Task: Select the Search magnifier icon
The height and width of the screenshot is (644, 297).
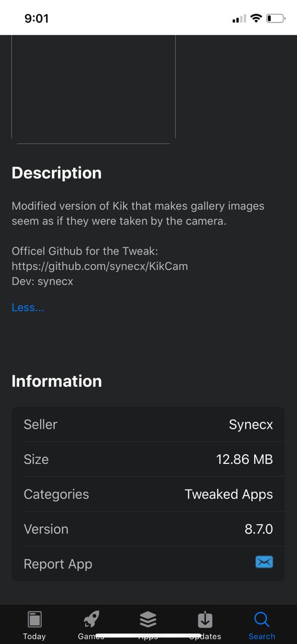Action: 262,619
